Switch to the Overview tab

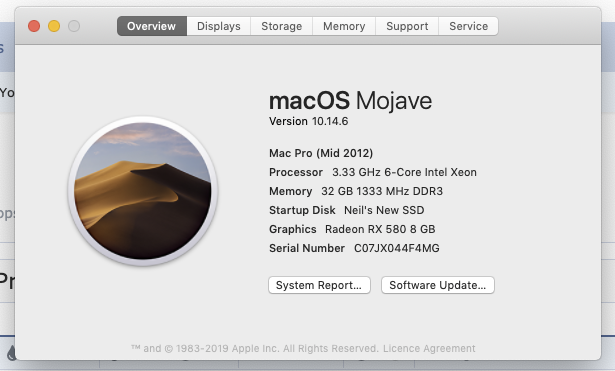[x=152, y=26]
